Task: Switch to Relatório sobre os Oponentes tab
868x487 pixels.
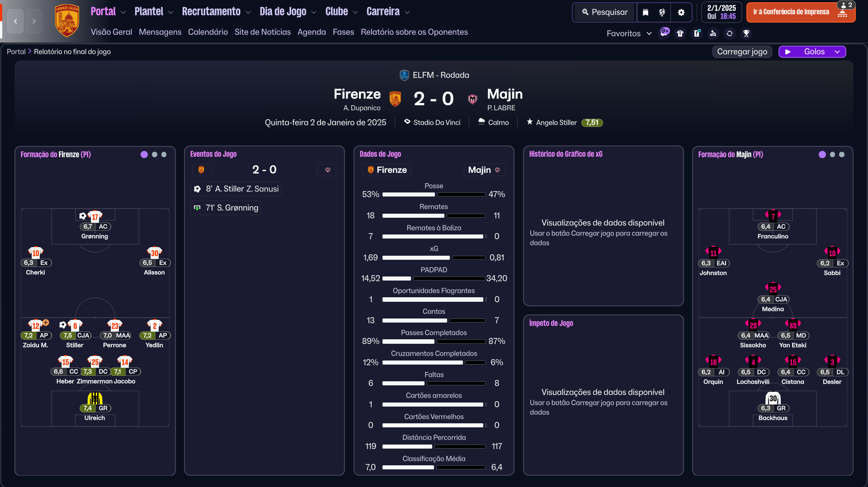Action: 414,32
